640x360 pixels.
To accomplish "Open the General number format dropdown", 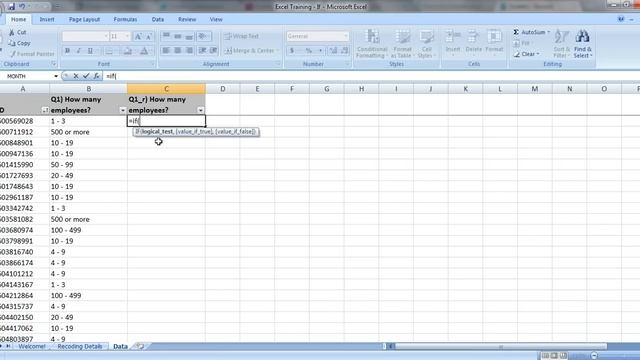I will pos(345,36).
